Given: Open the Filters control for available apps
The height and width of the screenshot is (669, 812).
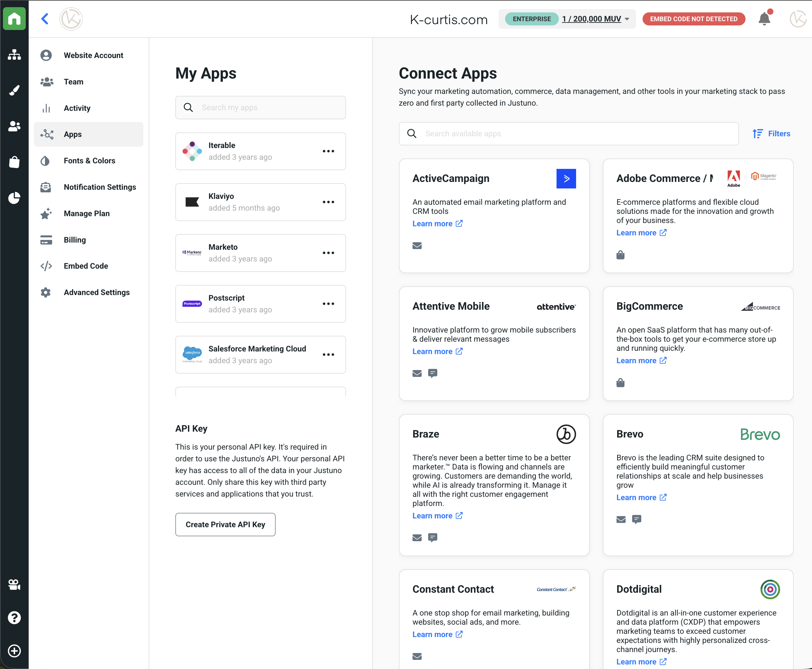Looking at the screenshot, I should point(772,134).
